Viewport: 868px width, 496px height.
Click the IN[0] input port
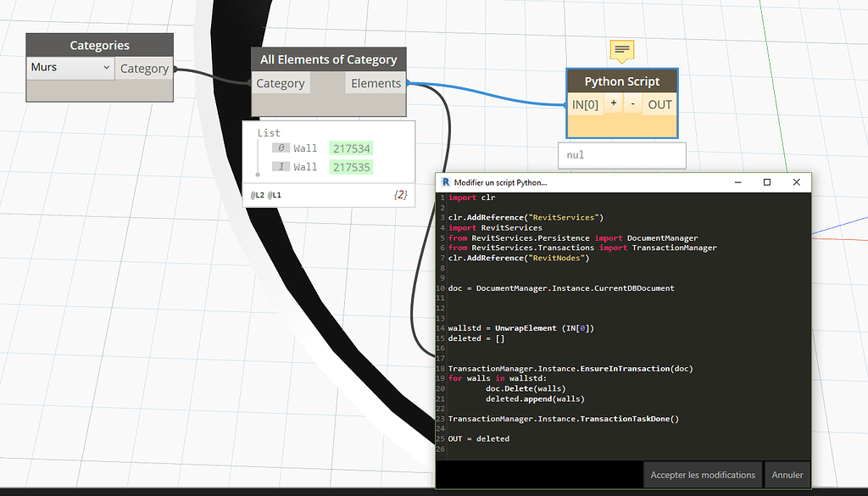(x=586, y=103)
